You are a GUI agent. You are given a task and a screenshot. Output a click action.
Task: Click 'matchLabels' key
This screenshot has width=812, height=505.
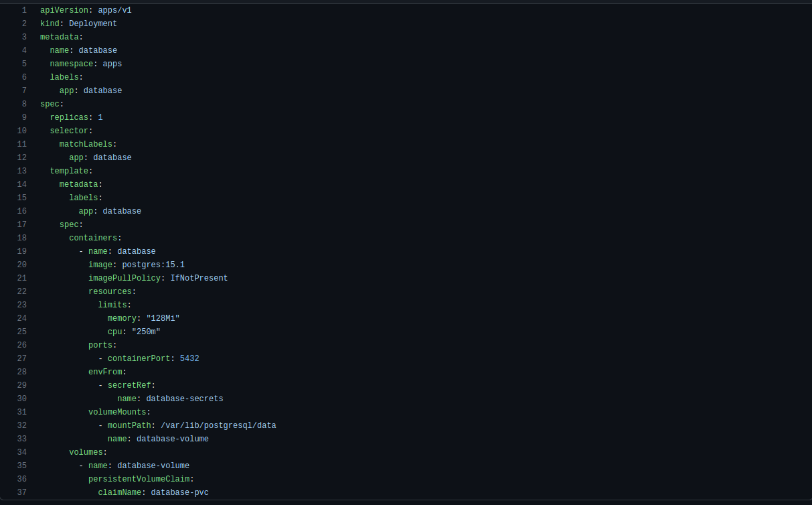pyautogui.click(x=86, y=144)
